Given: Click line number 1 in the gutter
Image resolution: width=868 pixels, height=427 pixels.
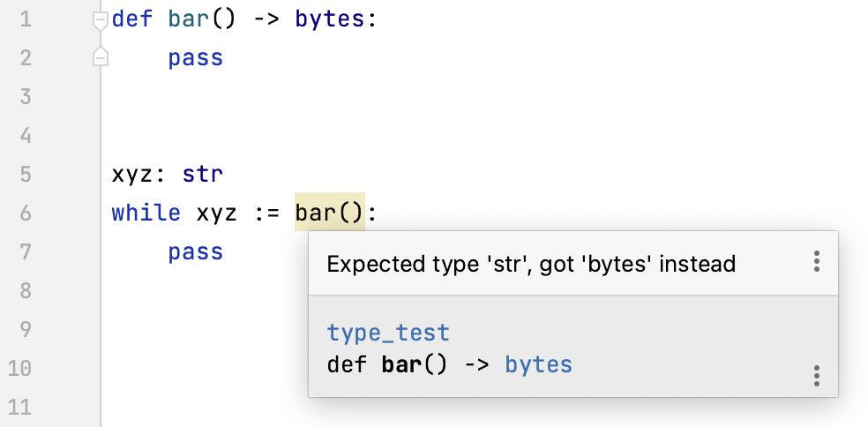Looking at the screenshot, I should pos(25,19).
